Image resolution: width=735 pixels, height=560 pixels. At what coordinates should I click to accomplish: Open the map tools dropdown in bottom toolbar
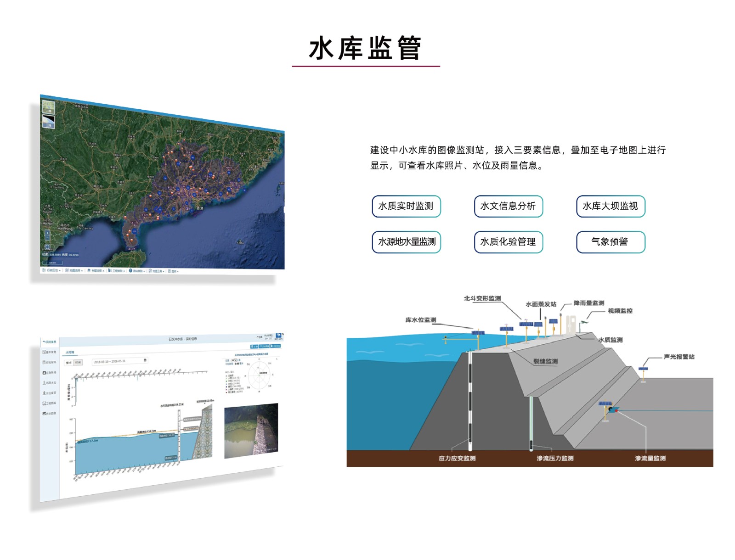click(x=157, y=271)
